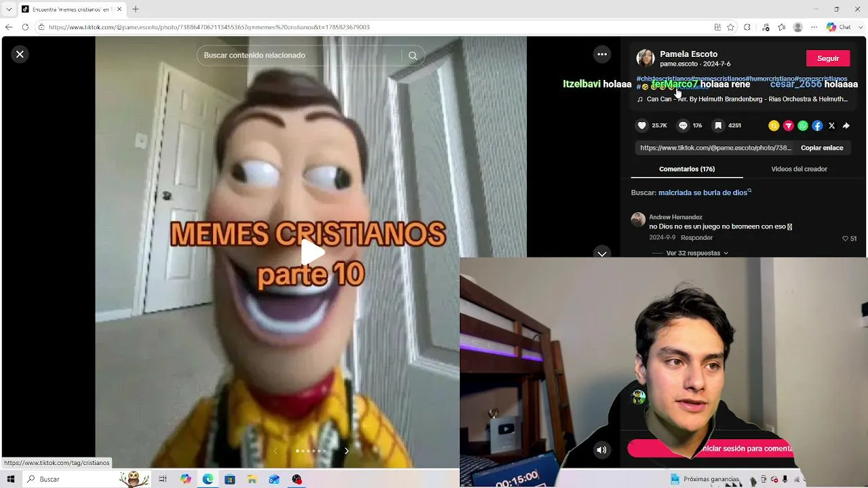Open the Extensions puzzle icon
Screen dimensions: 868x488
[x=747, y=27]
